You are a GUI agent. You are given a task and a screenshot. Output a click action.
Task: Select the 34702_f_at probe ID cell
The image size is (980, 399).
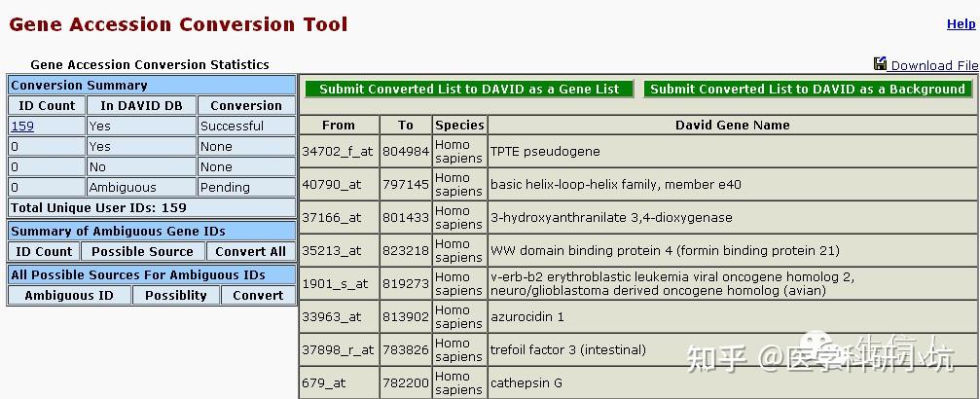click(x=338, y=152)
